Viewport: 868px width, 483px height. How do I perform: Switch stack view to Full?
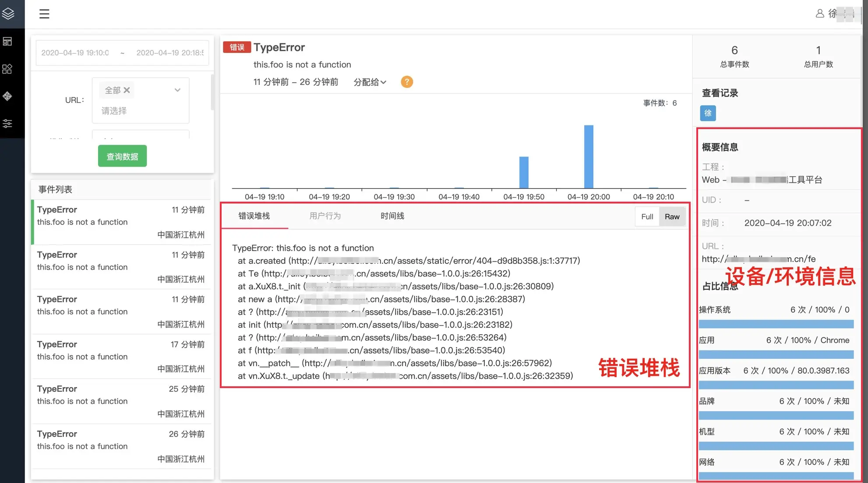click(x=647, y=217)
